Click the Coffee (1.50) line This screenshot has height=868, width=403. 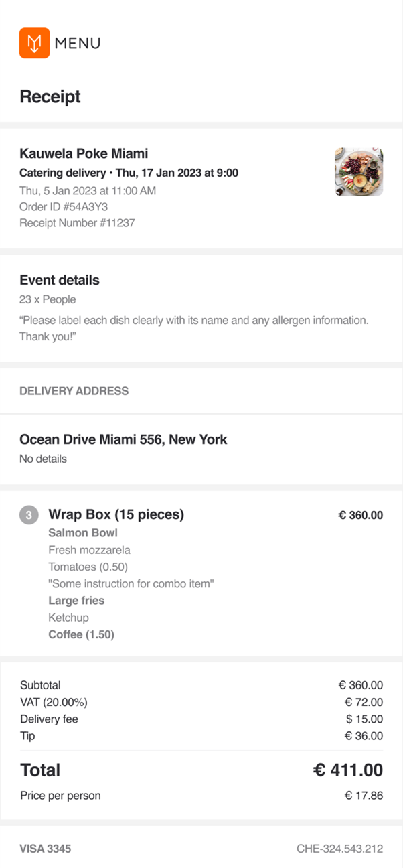click(x=81, y=634)
